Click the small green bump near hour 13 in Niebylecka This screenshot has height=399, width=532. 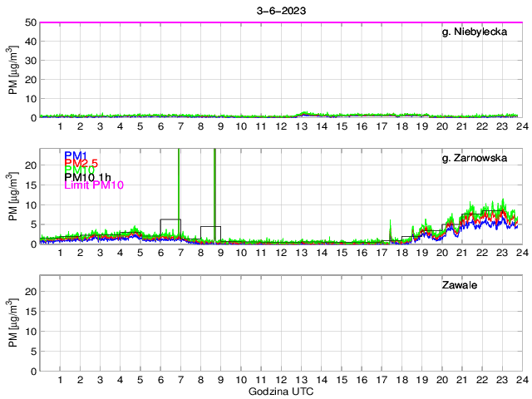pyautogui.click(x=306, y=113)
